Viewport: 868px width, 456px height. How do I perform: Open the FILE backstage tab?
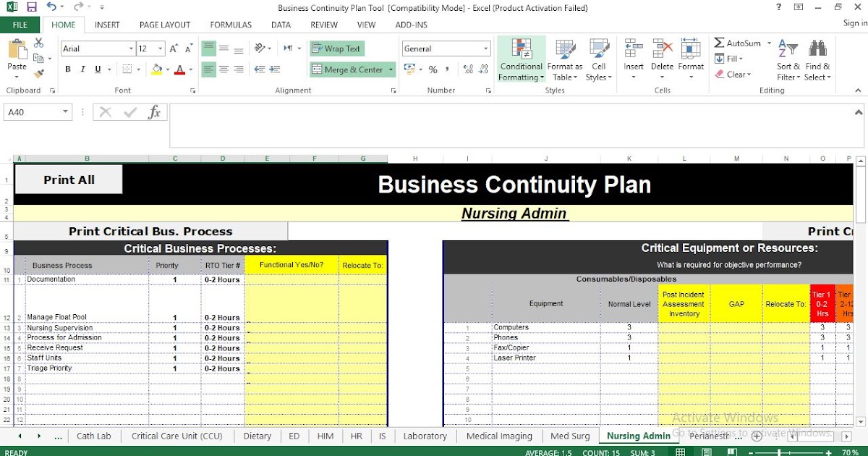[x=20, y=25]
